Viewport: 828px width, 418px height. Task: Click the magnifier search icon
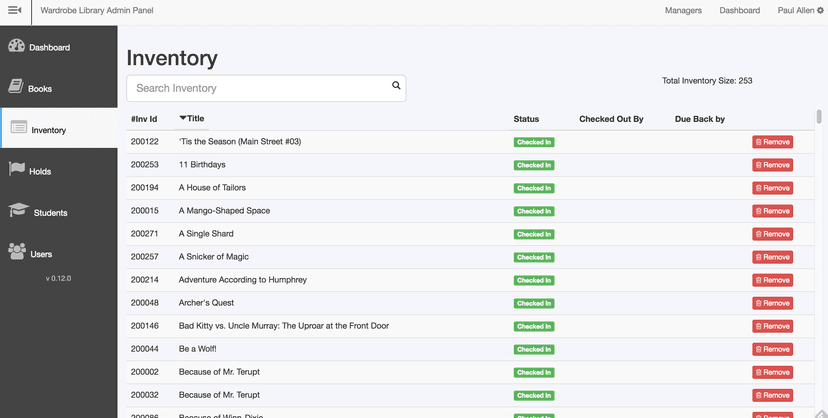(396, 86)
